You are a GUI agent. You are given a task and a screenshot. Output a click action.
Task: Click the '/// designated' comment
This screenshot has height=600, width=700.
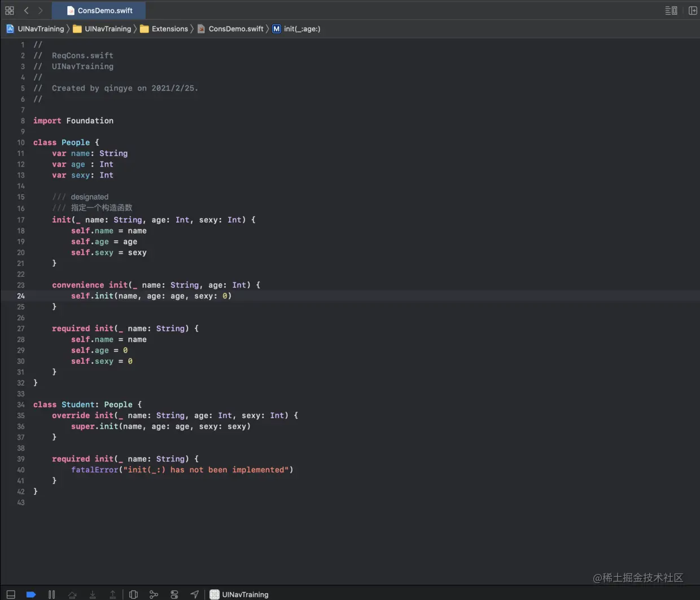(x=80, y=197)
